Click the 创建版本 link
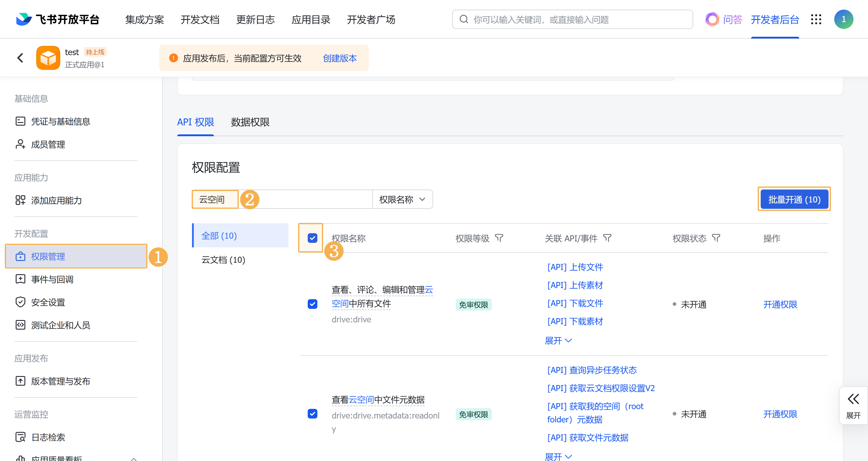 click(x=339, y=58)
